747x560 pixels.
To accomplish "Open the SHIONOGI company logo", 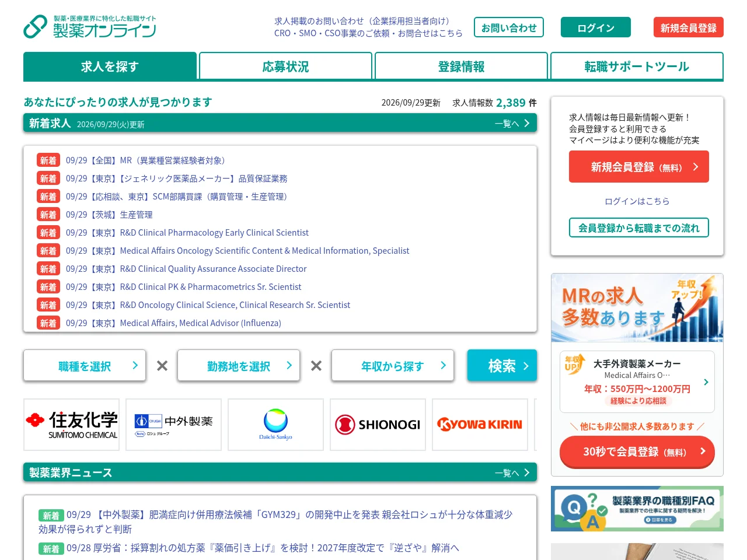I will pos(378,425).
